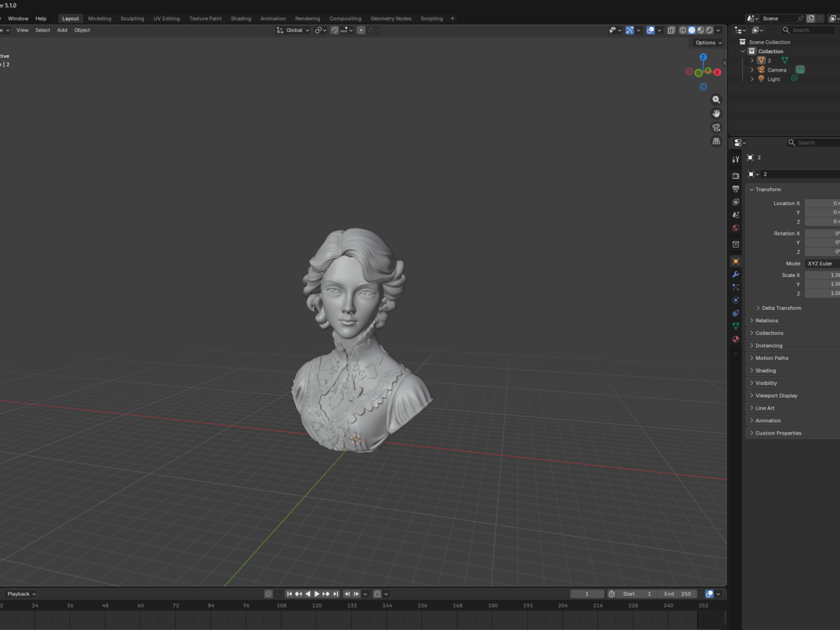Jump to the last frame

coord(336,594)
